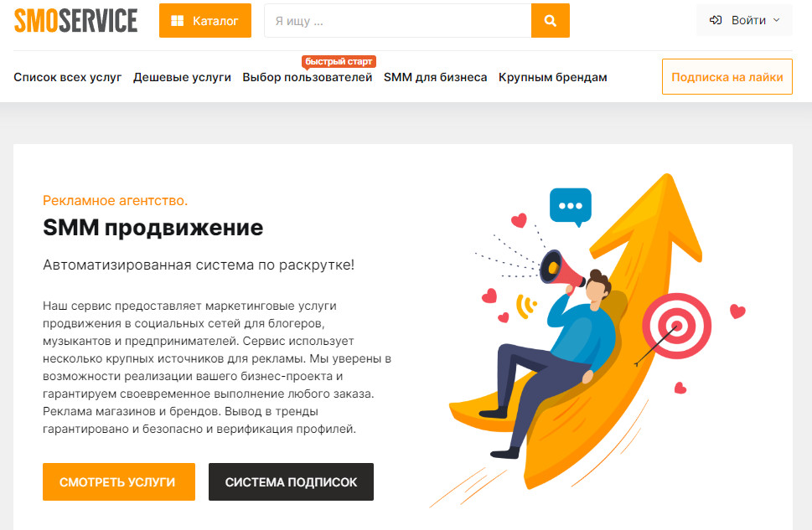Viewport: 812px width, 530px height.
Task: Open the Каталог menu
Action: point(205,21)
